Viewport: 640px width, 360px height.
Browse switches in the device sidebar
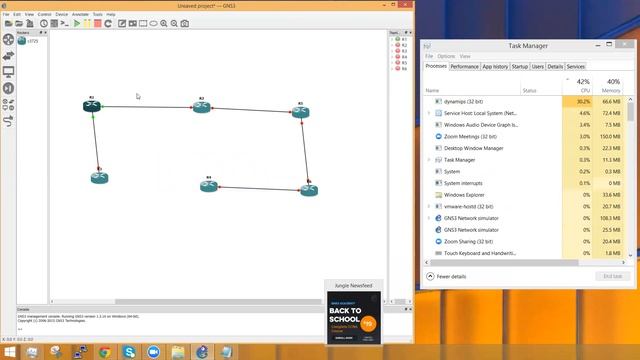tap(9, 56)
